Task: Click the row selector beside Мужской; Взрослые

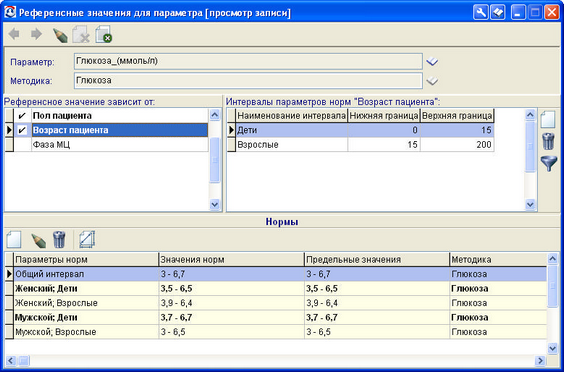Action: pyautogui.click(x=9, y=332)
